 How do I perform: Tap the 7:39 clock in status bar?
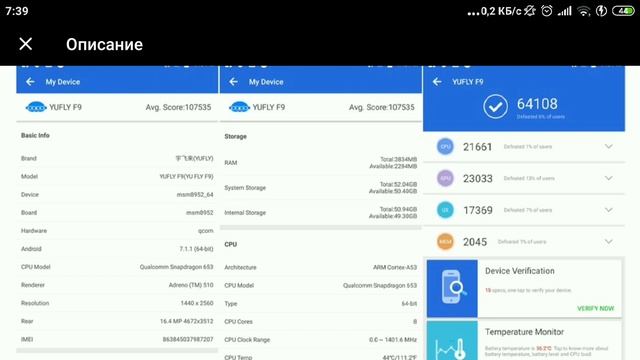pyautogui.click(x=17, y=11)
